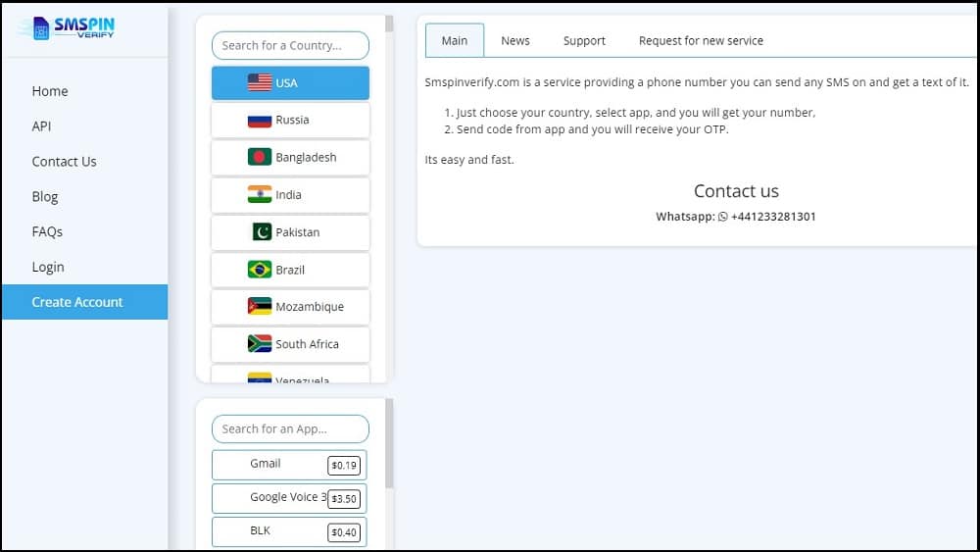980x552 pixels.
Task: Switch to the Main tab
Action: coord(455,40)
